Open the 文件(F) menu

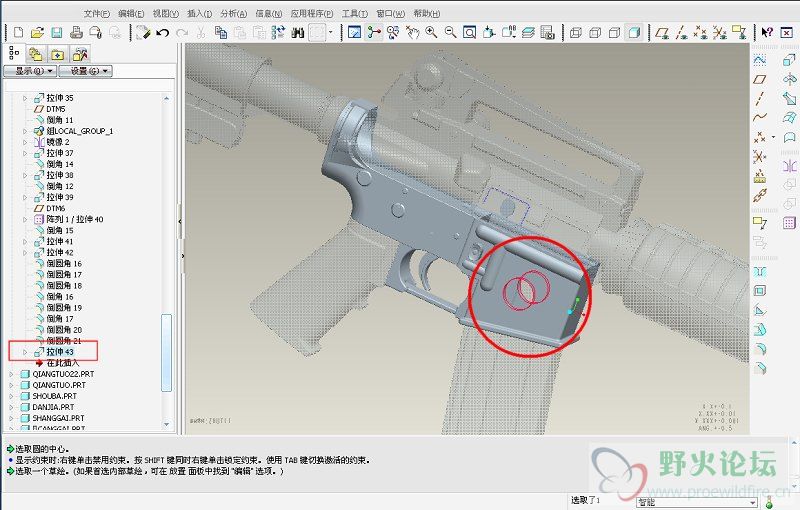click(97, 14)
